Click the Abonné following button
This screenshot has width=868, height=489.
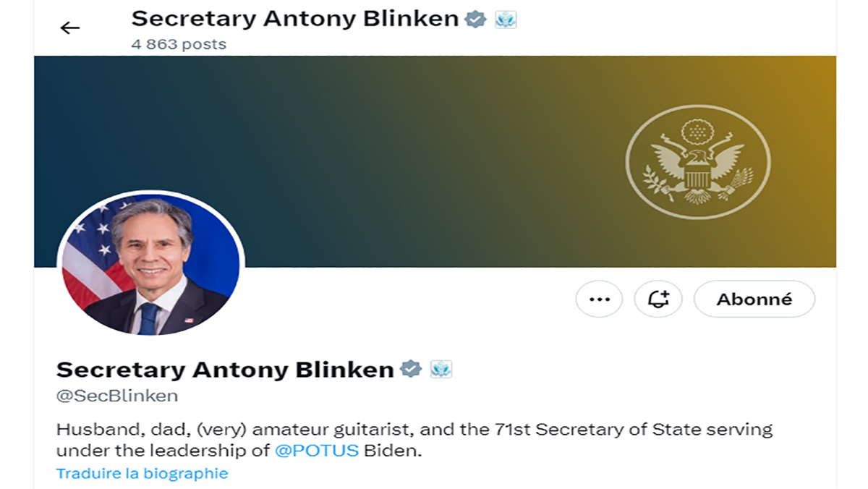pyautogui.click(x=754, y=299)
